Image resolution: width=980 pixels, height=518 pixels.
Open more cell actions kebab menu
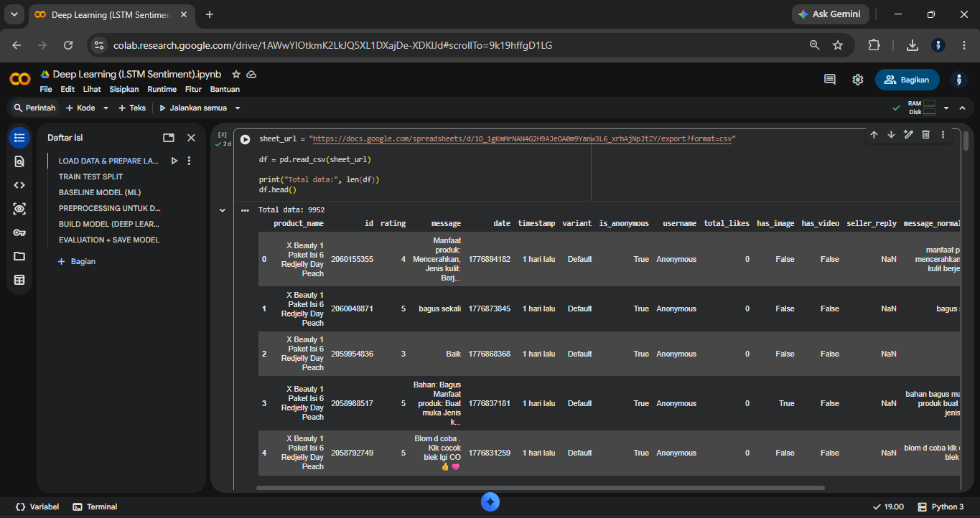[x=943, y=135]
